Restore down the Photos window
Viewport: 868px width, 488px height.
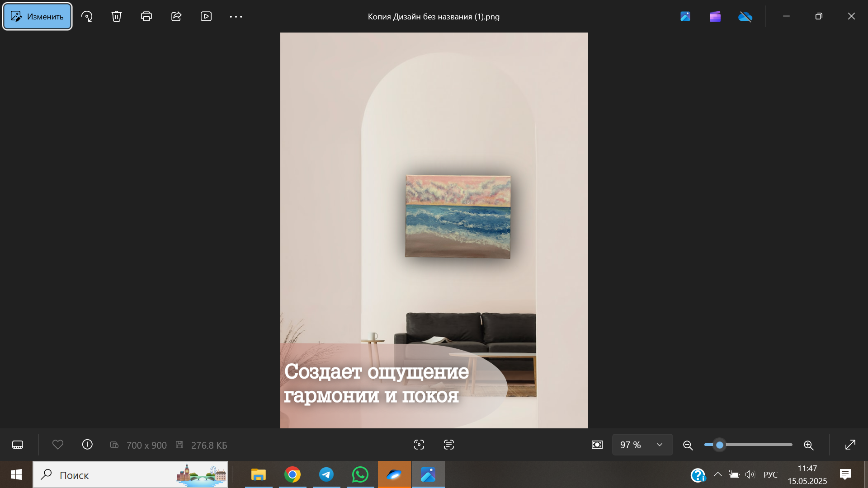[x=819, y=16]
